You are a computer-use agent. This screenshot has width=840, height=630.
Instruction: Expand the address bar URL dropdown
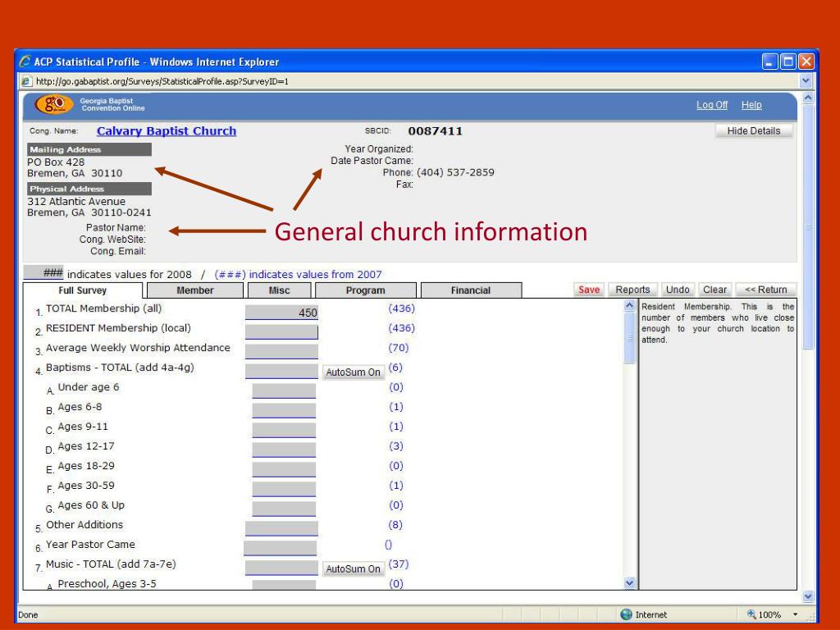[x=804, y=81]
